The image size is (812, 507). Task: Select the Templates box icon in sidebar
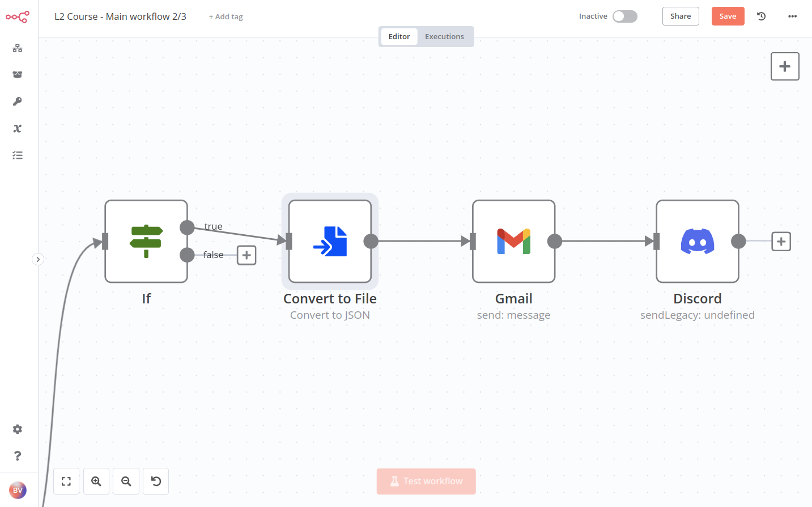coord(17,74)
